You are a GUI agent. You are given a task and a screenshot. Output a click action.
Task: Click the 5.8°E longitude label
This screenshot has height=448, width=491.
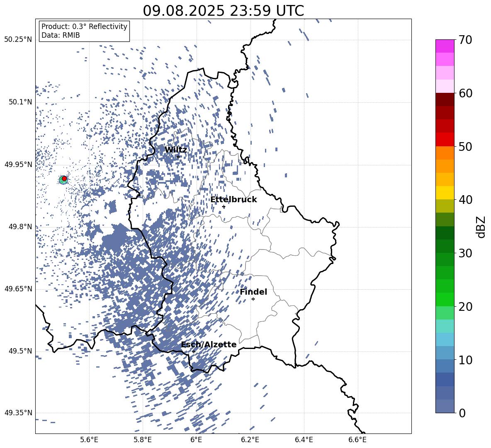point(143,440)
